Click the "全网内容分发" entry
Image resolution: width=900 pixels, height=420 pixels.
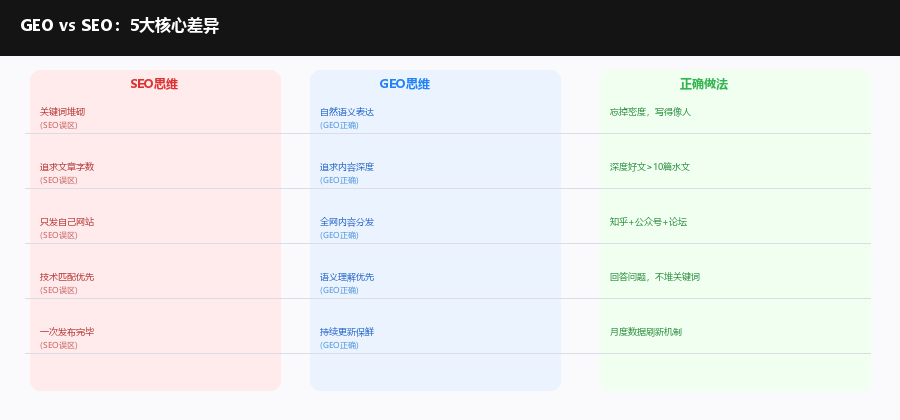click(x=347, y=222)
